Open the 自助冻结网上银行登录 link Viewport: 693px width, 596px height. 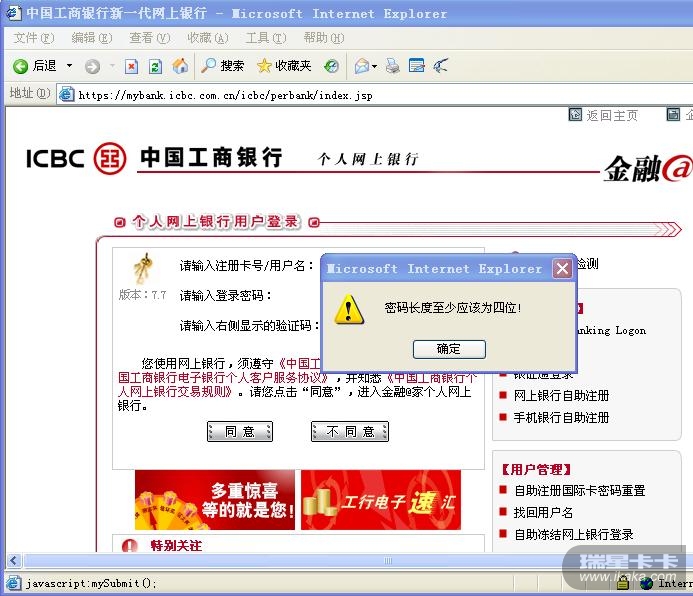[x=574, y=535]
